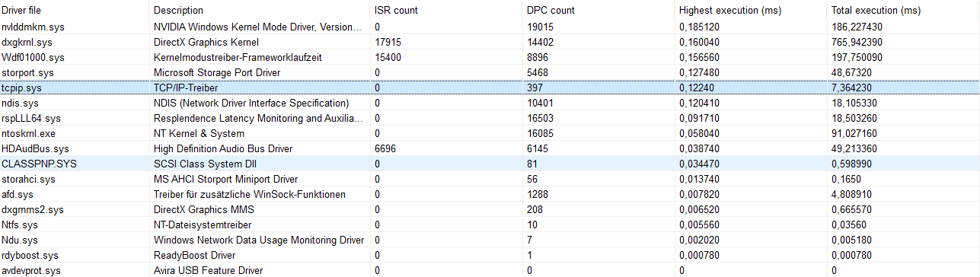Click total execution value 197,750090
Viewport: 980px width, 277px height.
pyautogui.click(x=857, y=57)
